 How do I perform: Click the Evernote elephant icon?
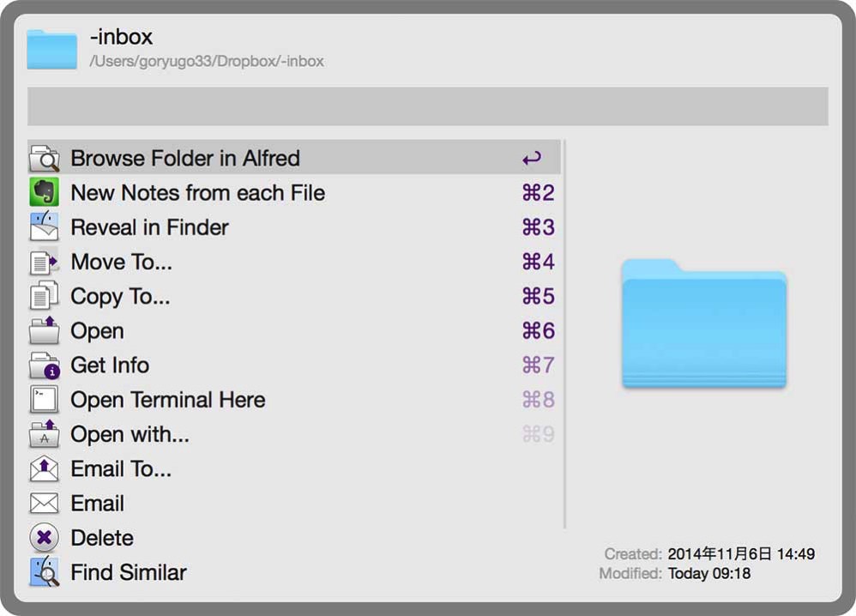[44, 193]
